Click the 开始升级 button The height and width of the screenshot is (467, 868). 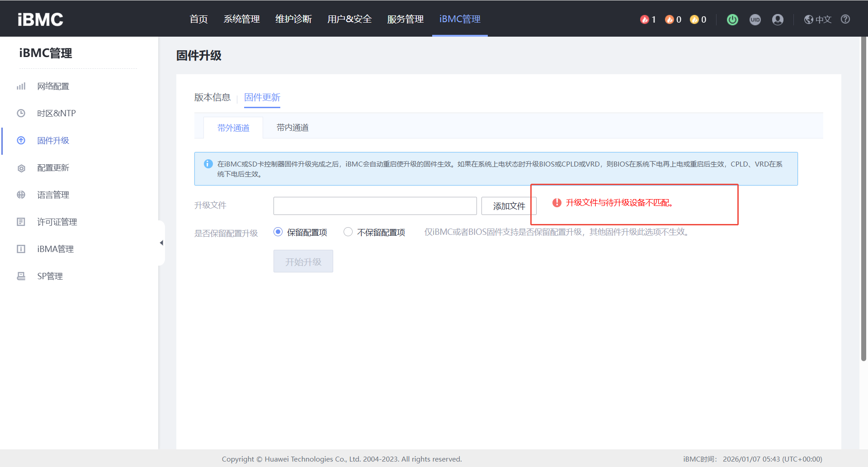pyautogui.click(x=303, y=262)
